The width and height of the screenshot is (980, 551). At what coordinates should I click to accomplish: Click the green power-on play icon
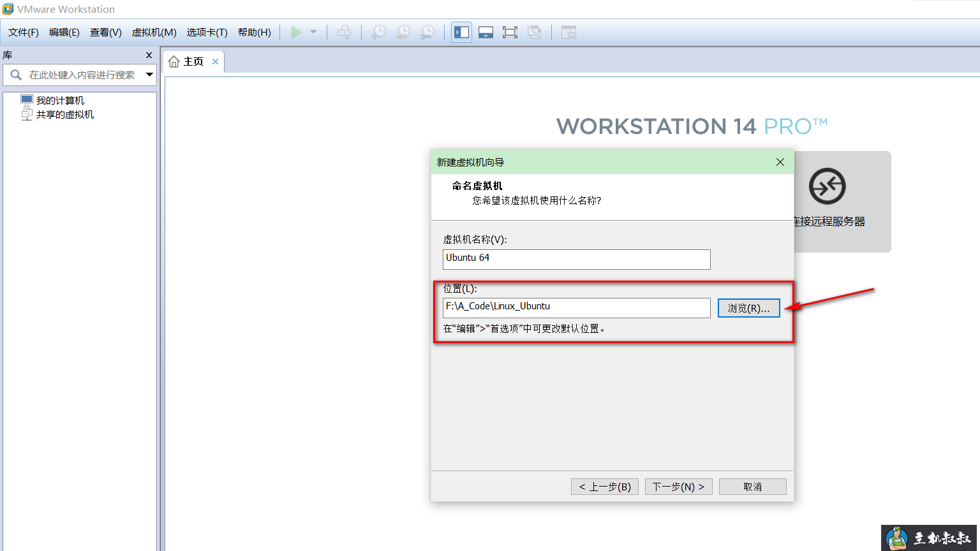point(297,32)
